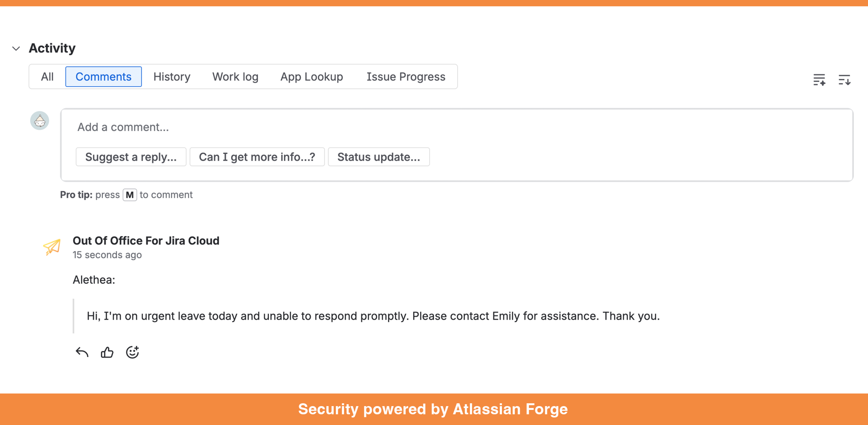Show the All activity tab

pyautogui.click(x=47, y=76)
